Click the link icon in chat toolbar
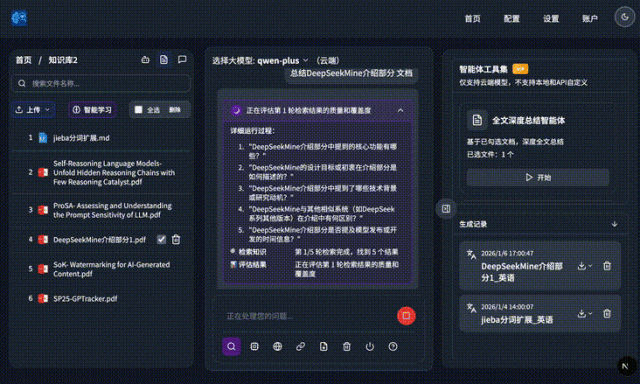Screen dimensions: 640x384 point(300,346)
